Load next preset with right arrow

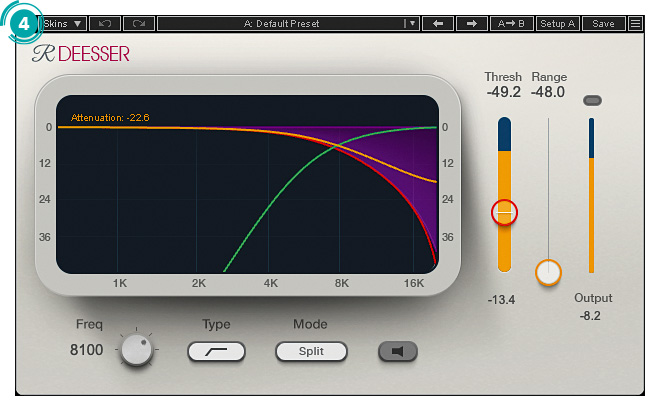click(x=471, y=24)
